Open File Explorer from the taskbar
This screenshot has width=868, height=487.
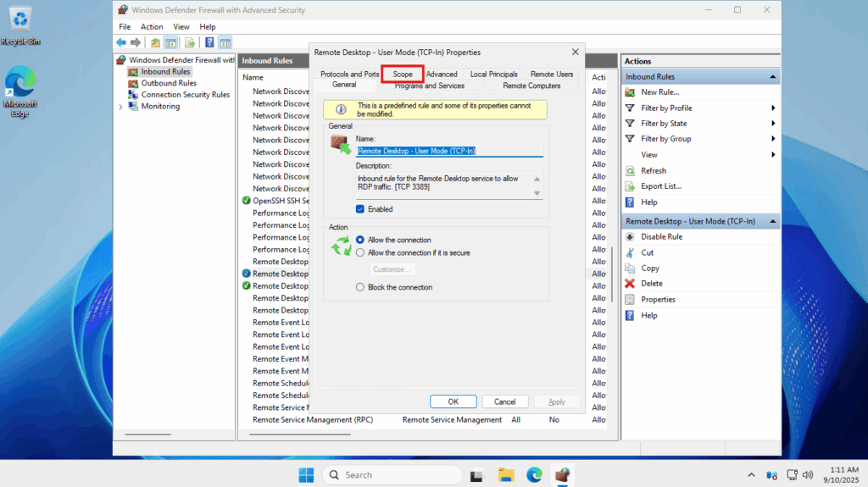(506, 475)
